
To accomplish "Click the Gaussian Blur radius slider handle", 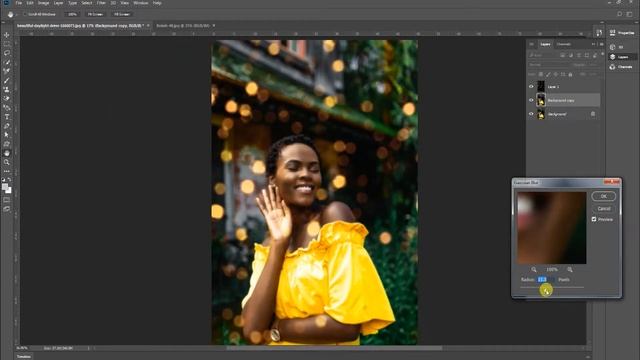I will point(546,289).
